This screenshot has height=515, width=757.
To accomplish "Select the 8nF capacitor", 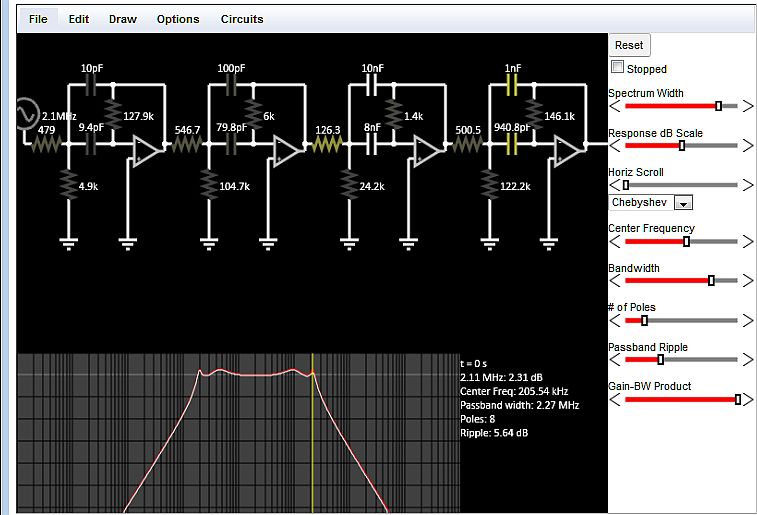I will pos(372,144).
